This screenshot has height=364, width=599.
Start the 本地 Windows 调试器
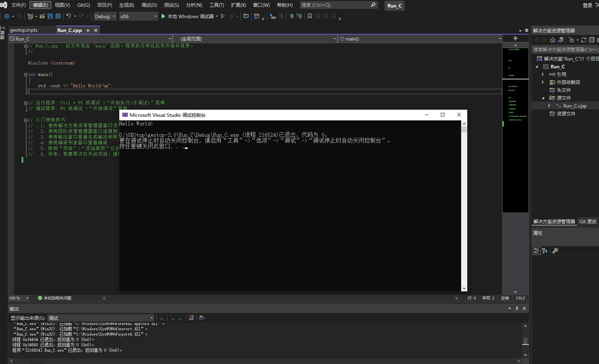(189, 16)
